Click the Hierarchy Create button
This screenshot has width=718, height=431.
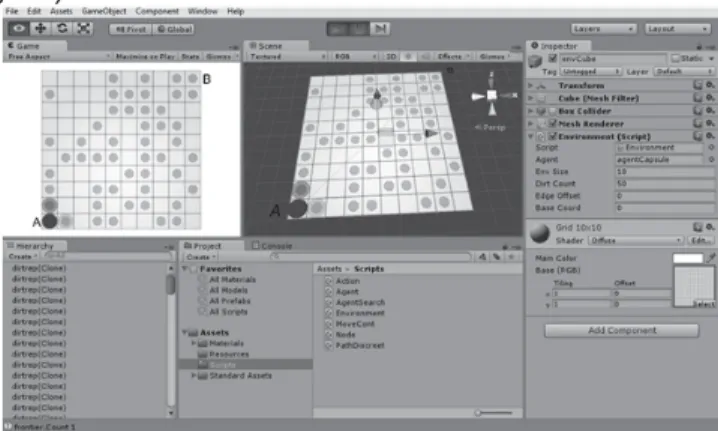pos(22,256)
